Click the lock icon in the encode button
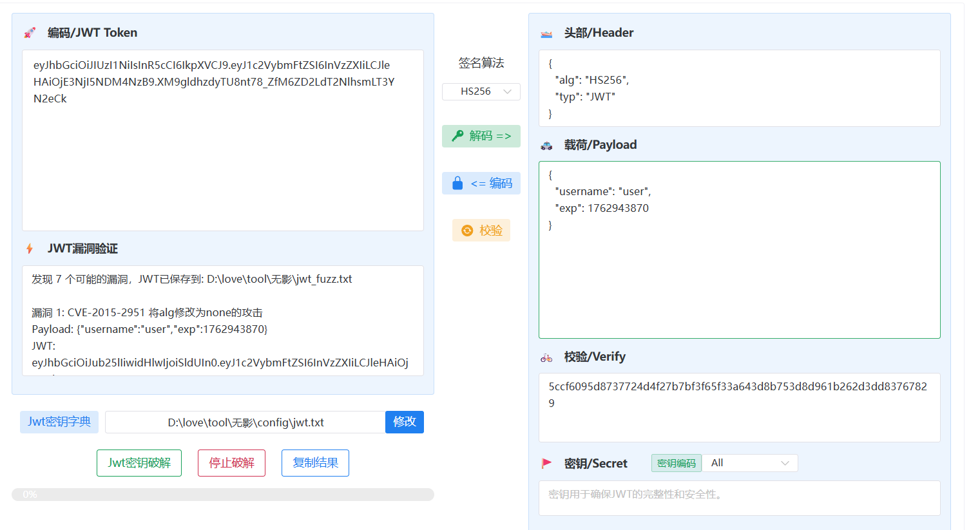Image resolution: width=980 pixels, height=530 pixels. tap(457, 184)
